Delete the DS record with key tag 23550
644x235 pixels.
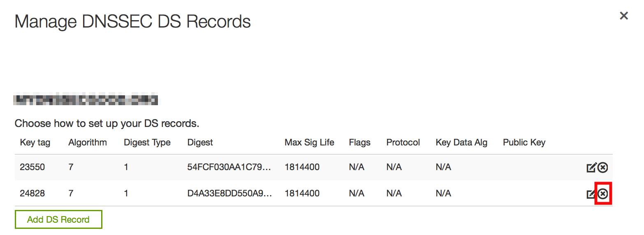(x=603, y=168)
